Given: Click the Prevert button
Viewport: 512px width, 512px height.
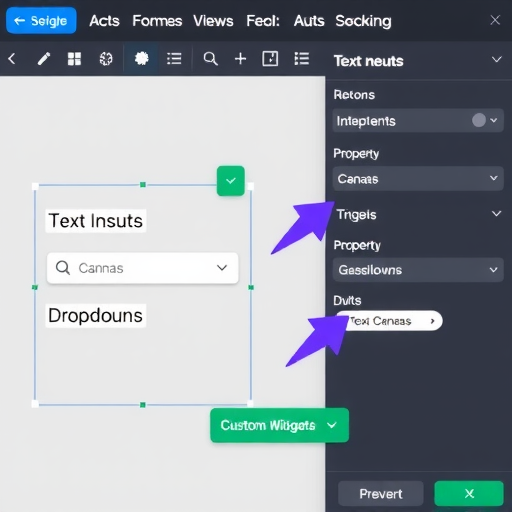Looking at the screenshot, I should click(381, 494).
